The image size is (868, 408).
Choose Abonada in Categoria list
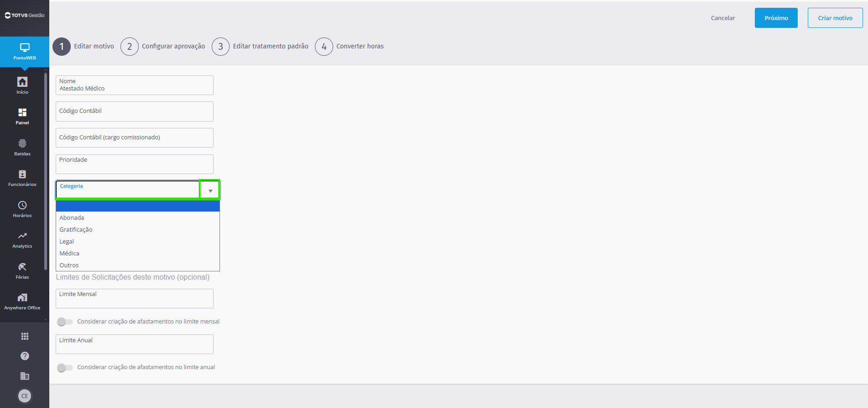click(x=138, y=217)
